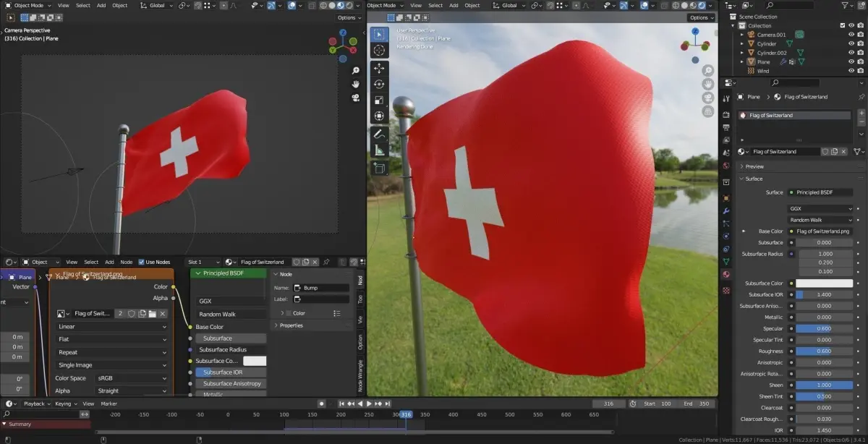Image resolution: width=868 pixels, height=444 pixels.
Task: Expand the Plane object in outliner
Action: (742, 62)
